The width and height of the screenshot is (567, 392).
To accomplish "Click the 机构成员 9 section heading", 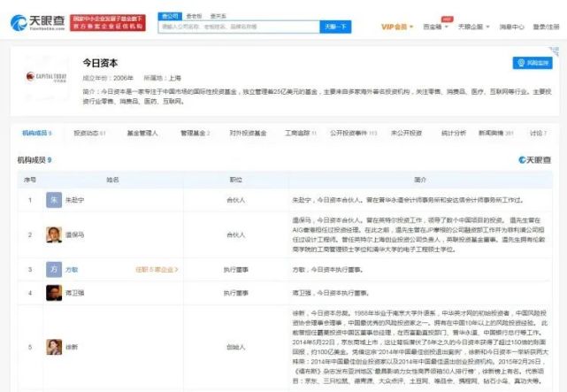I will (34, 160).
